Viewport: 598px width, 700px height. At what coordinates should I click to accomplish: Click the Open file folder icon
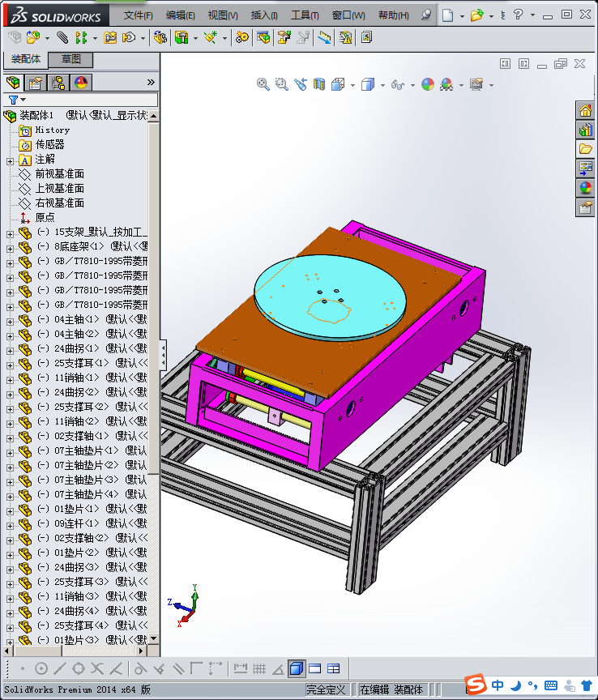coord(477,15)
